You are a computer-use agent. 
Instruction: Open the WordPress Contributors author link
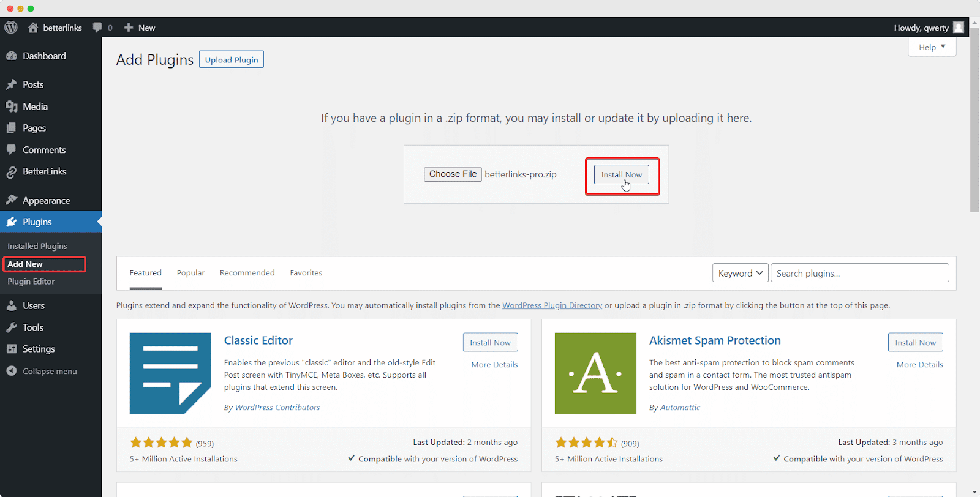(x=277, y=408)
